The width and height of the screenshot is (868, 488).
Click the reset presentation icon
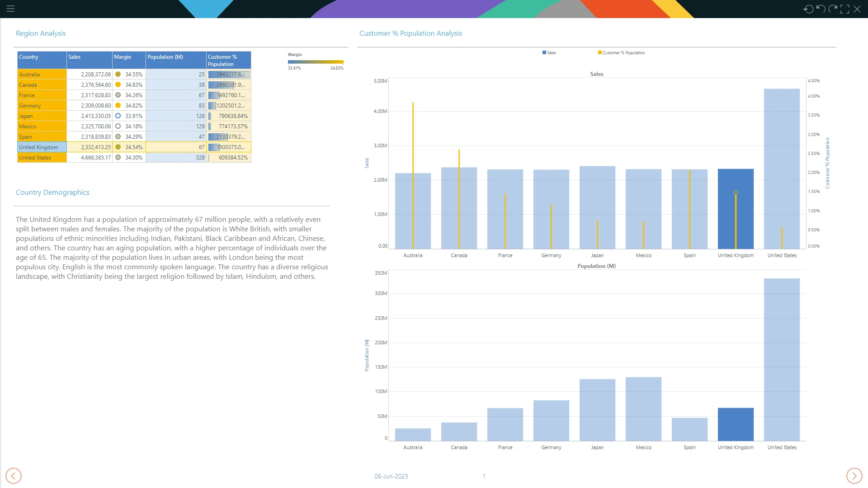(x=808, y=9)
